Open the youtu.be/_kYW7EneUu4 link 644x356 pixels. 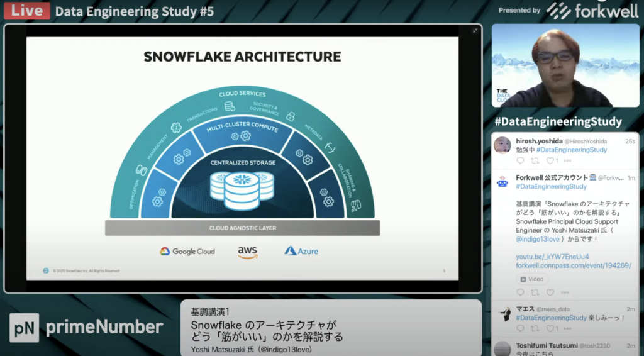coord(543,257)
